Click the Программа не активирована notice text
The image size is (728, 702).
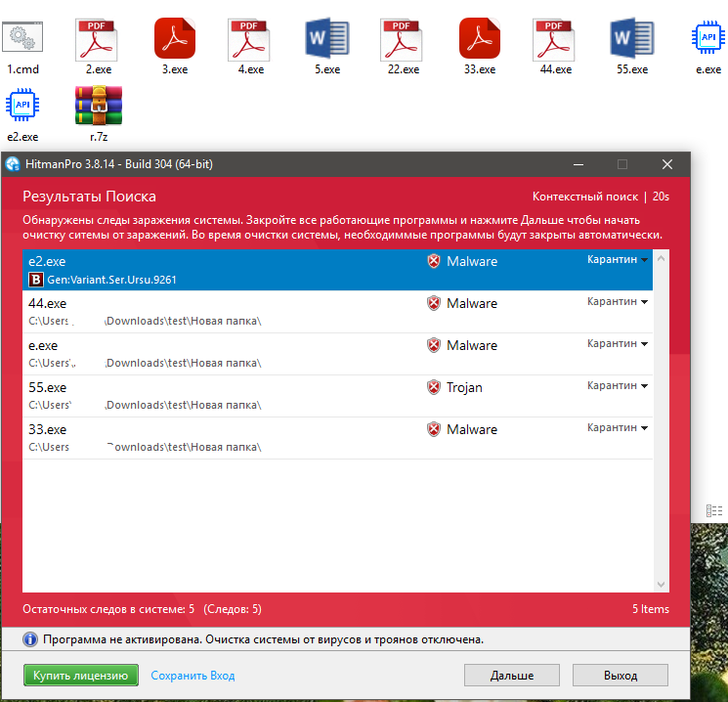tap(263, 639)
